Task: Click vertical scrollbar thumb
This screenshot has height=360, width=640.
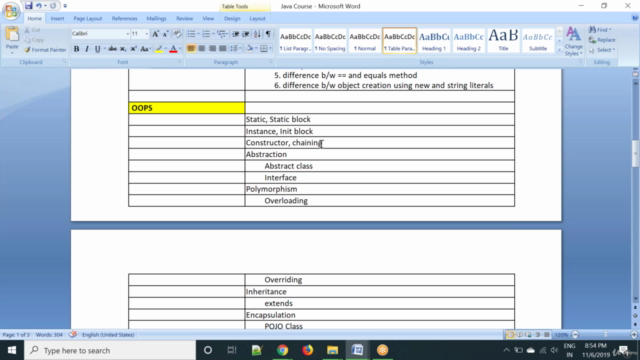Action: tap(636, 153)
